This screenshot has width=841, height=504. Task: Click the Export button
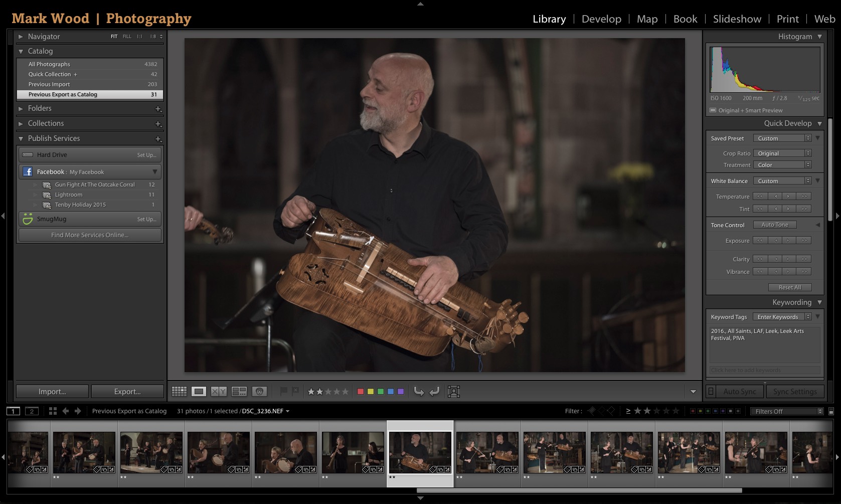[x=127, y=392]
